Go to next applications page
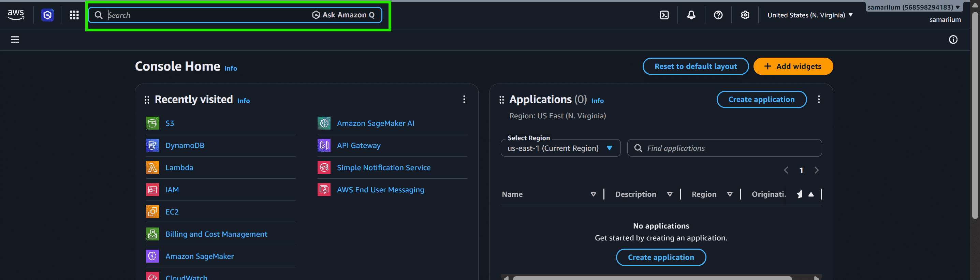This screenshot has height=280, width=980. coord(816,171)
